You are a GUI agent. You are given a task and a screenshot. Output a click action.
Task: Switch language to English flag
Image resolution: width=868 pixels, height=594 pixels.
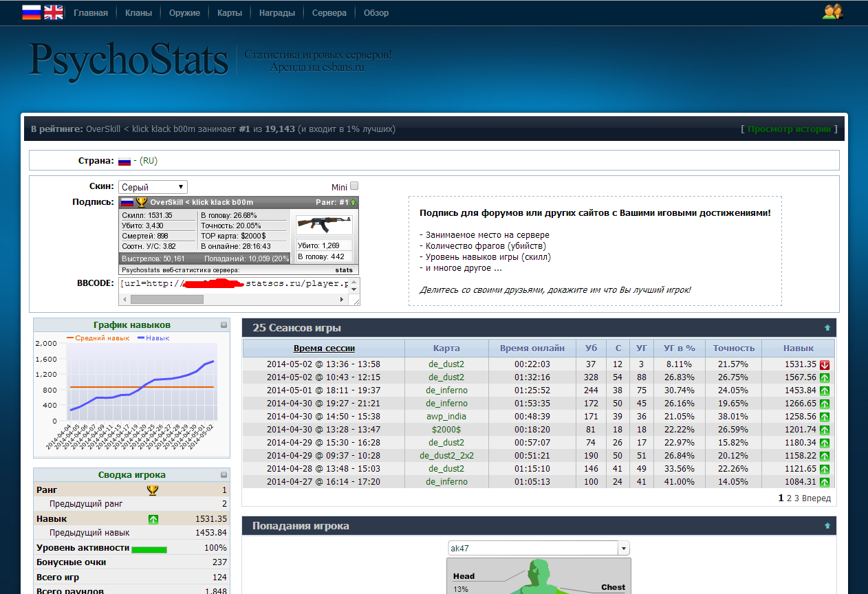tap(53, 12)
